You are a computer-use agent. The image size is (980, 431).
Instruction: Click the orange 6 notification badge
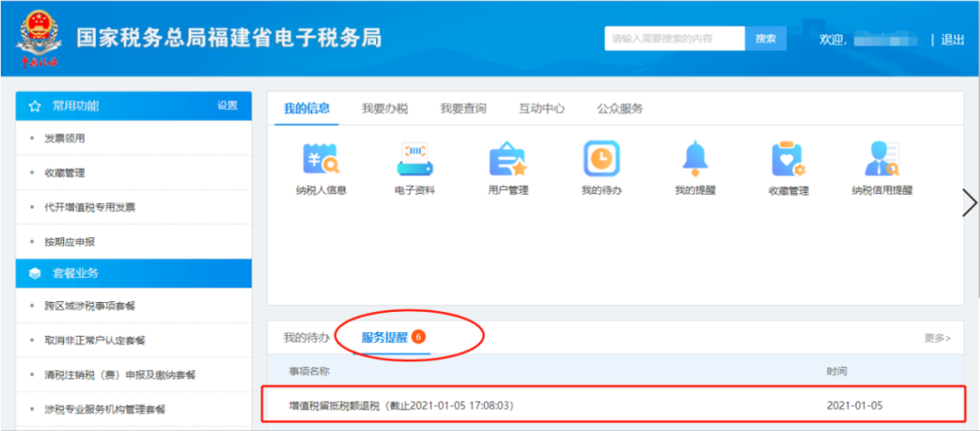coord(419,338)
